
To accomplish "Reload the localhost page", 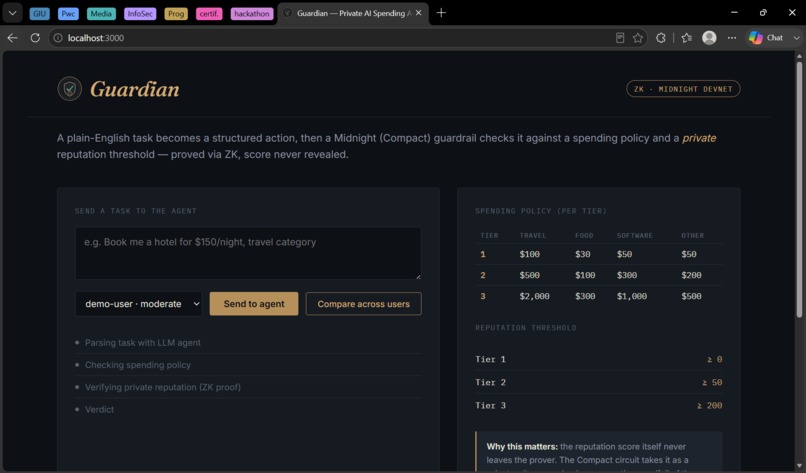I will click(x=35, y=38).
